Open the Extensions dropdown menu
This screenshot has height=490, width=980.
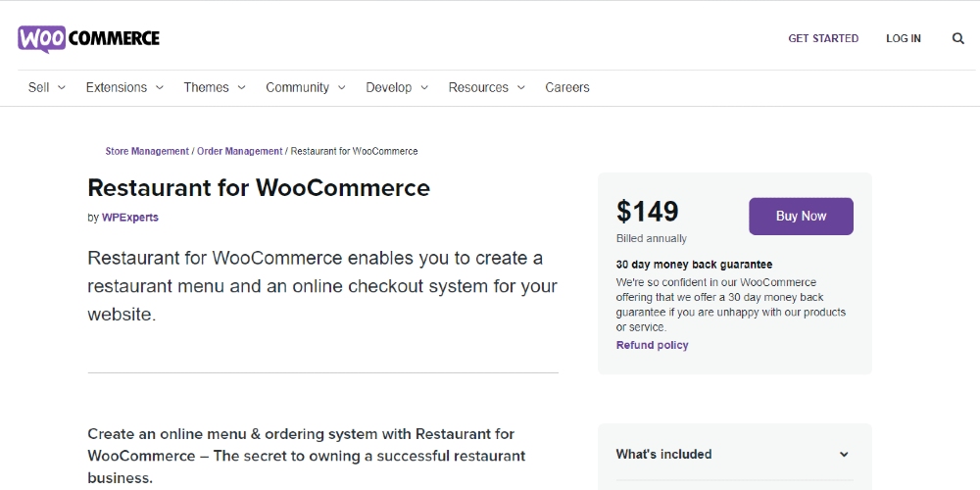click(x=124, y=87)
